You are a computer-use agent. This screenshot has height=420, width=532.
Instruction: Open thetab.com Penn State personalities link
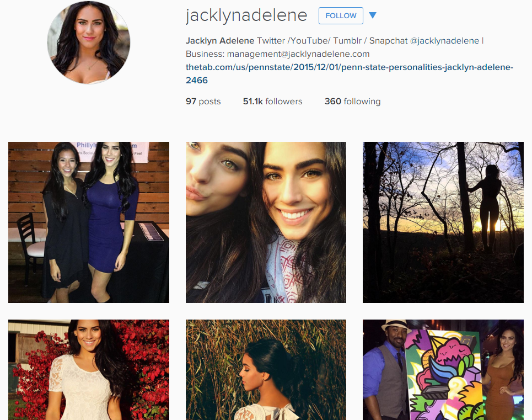[350, 73]
